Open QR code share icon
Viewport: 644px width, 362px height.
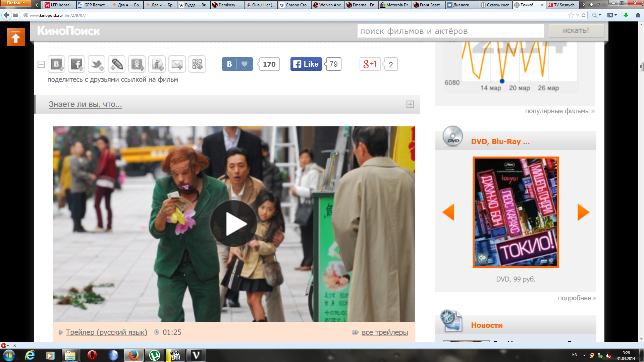pos(197,64)
